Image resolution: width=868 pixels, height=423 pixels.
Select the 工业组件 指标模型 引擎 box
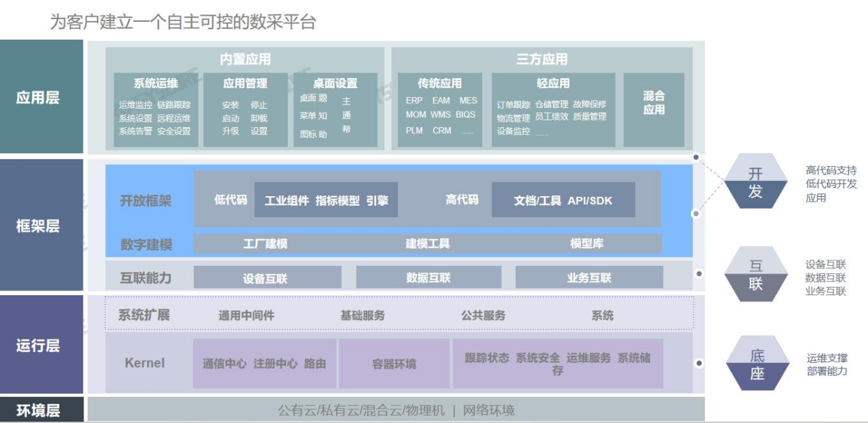click(x=326, y=200)
